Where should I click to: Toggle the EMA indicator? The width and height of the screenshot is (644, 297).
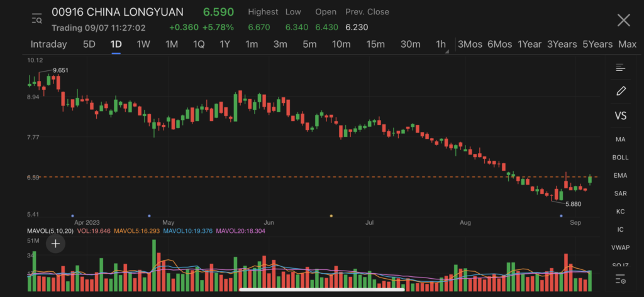click(620, 176)
